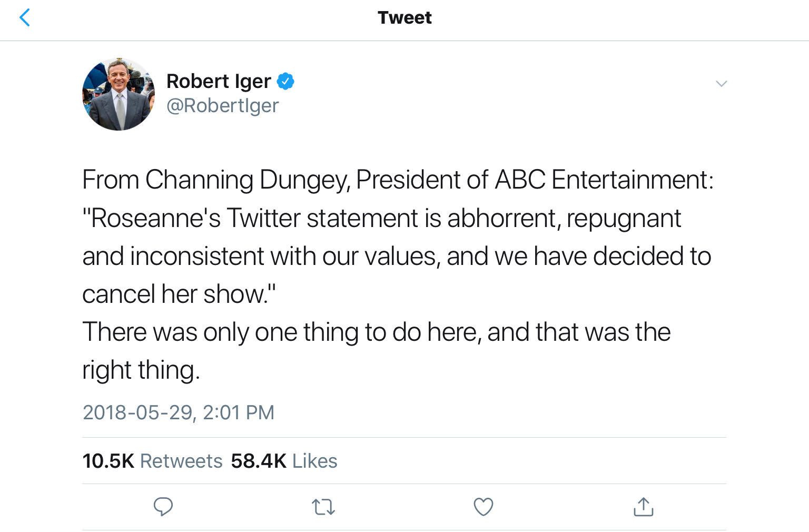This screenshot has height=532, width=809.
Task: Select the line mentioning Channing Dungey
Action: point(398,180)
